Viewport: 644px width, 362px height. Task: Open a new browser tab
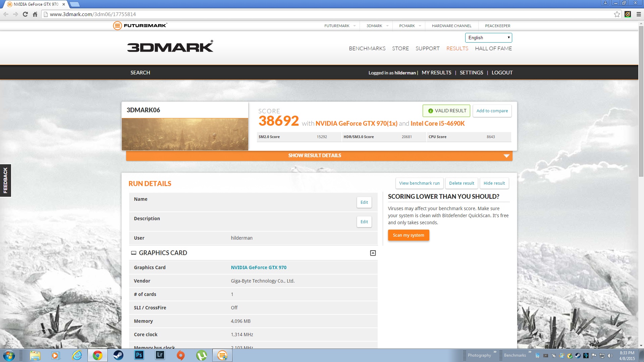[x=74, y=4]
